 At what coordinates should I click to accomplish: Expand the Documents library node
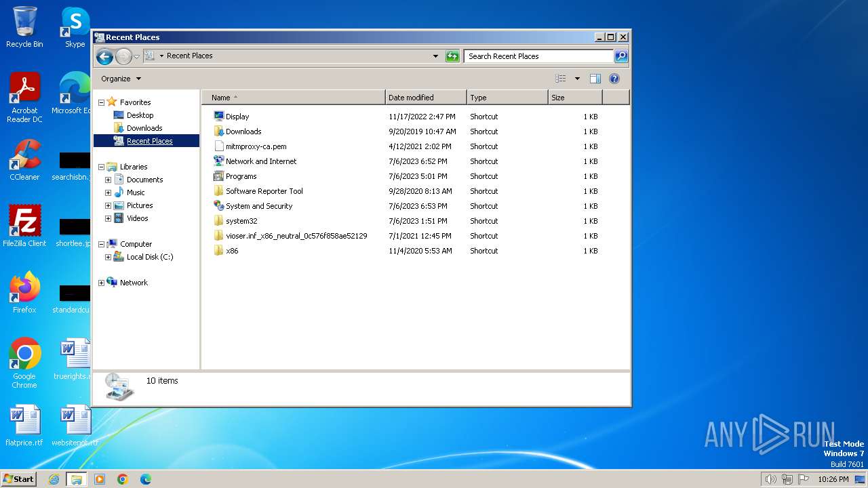click(x=108, y=180)
